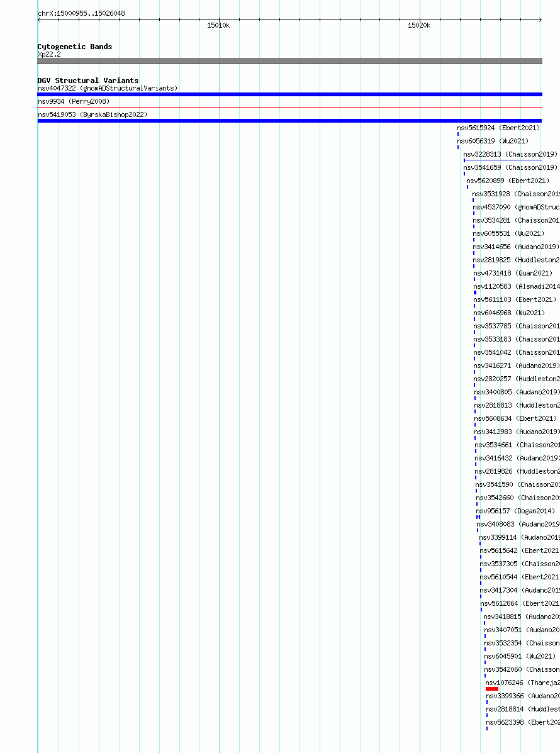Click the DGV Structural Variants track title
Screen dimensions: 560x753
pyautogui.click(x=88, y=81)
